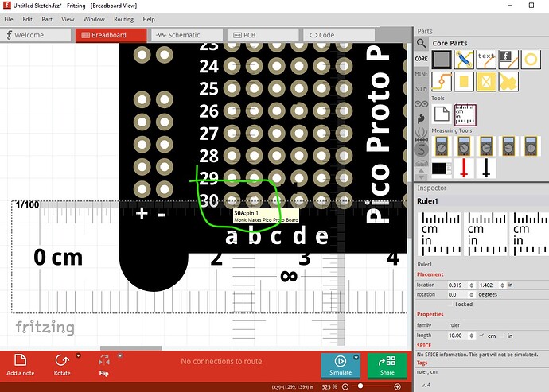This screenshot has height=392, width=549.
Task: Pick the yellow copper fill shape part
Action: click(508, 82)
